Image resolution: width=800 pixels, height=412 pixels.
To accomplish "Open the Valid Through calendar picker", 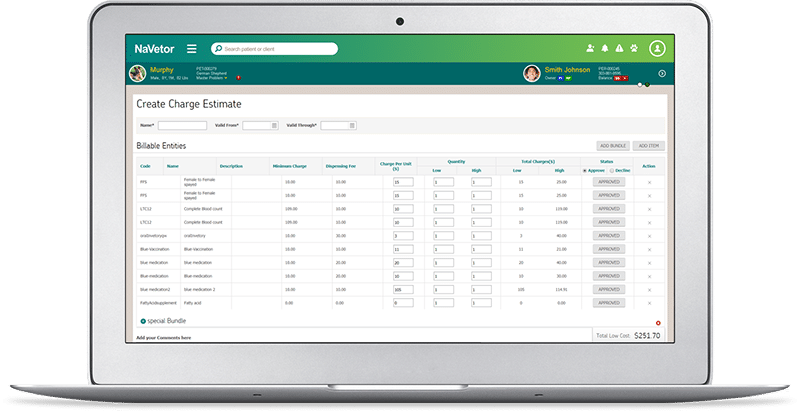I will click(352, 125).
